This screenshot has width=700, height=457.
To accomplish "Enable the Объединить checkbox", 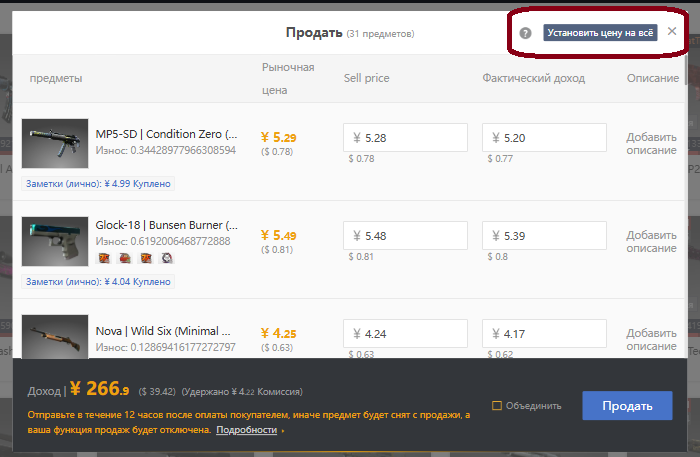I will (497, 406).
